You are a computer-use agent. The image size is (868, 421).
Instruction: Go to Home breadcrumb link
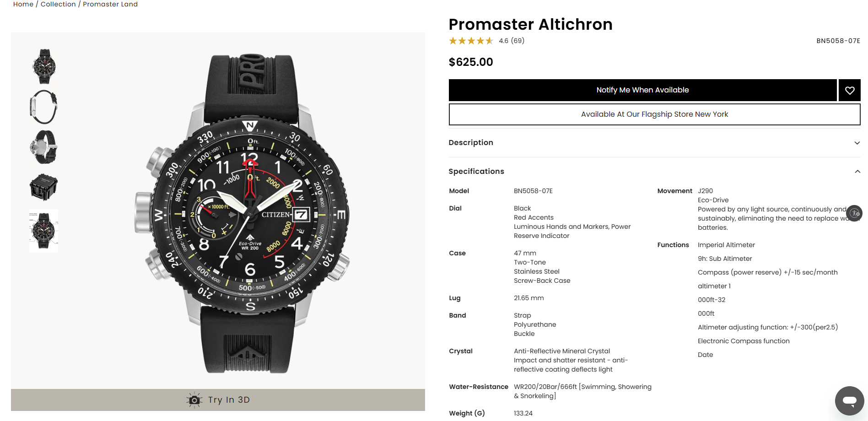click(x=23, y=4)
